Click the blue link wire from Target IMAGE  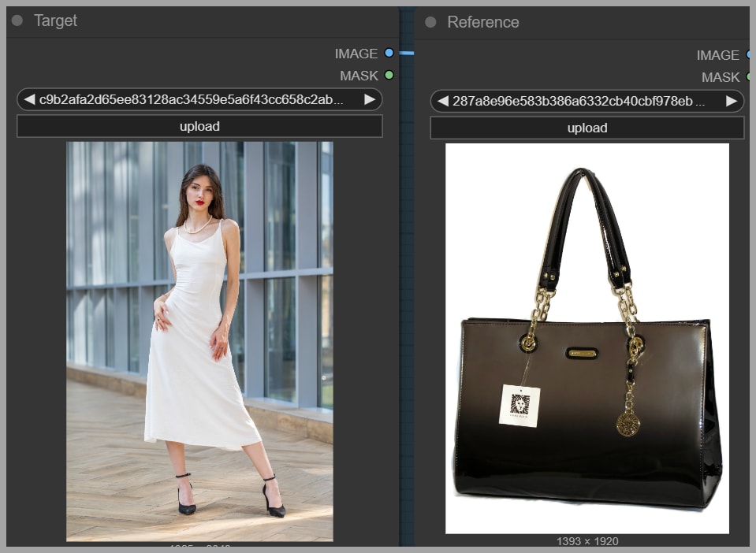coord(405,54)
